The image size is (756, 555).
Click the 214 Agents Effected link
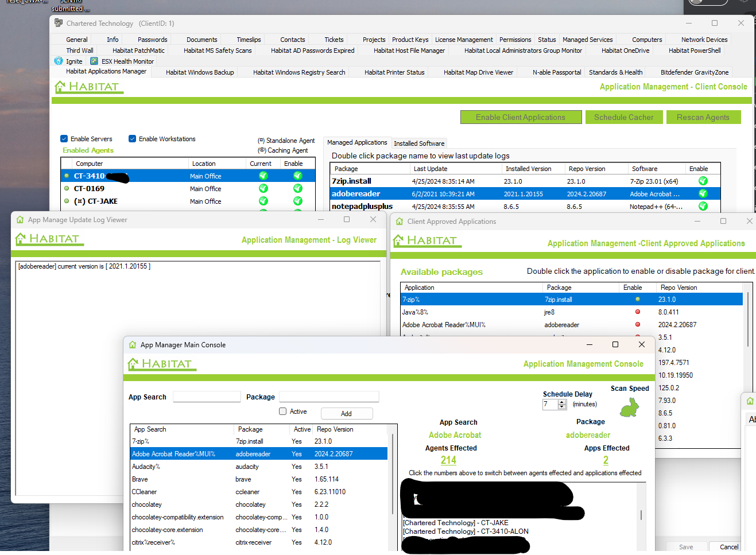click(x=448, y=460)
